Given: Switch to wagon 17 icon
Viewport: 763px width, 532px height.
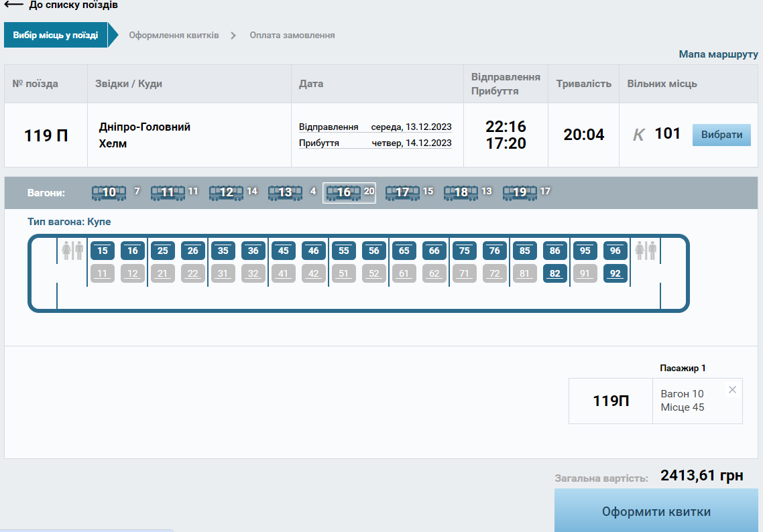Looking at the screenshot, I should point(402,193).
